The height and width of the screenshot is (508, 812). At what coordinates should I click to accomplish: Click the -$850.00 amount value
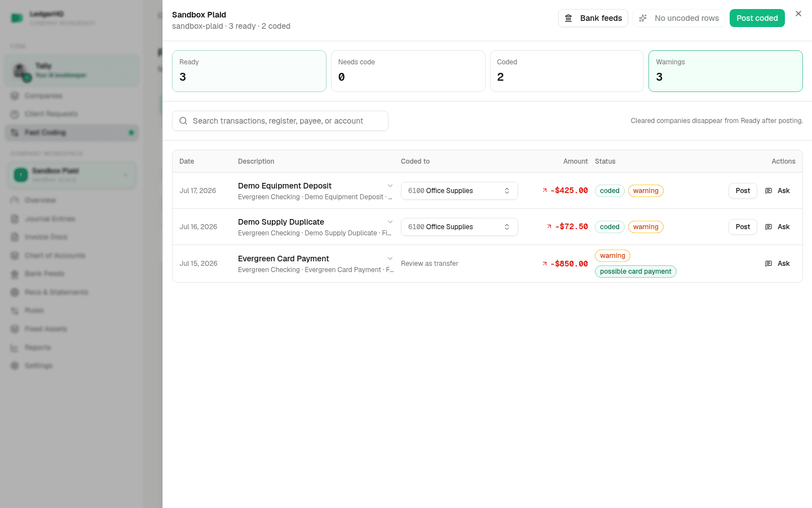[569, 264]
